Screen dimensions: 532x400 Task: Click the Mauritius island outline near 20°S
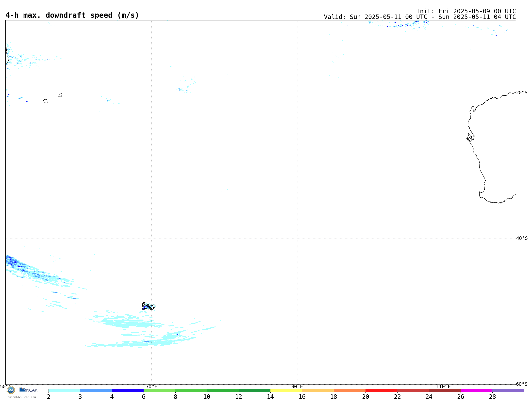60,95
